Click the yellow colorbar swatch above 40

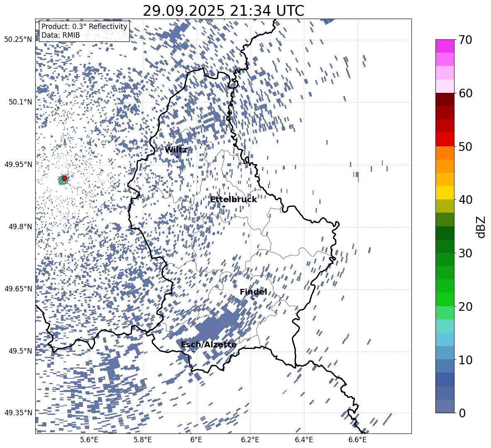[445, 193]
